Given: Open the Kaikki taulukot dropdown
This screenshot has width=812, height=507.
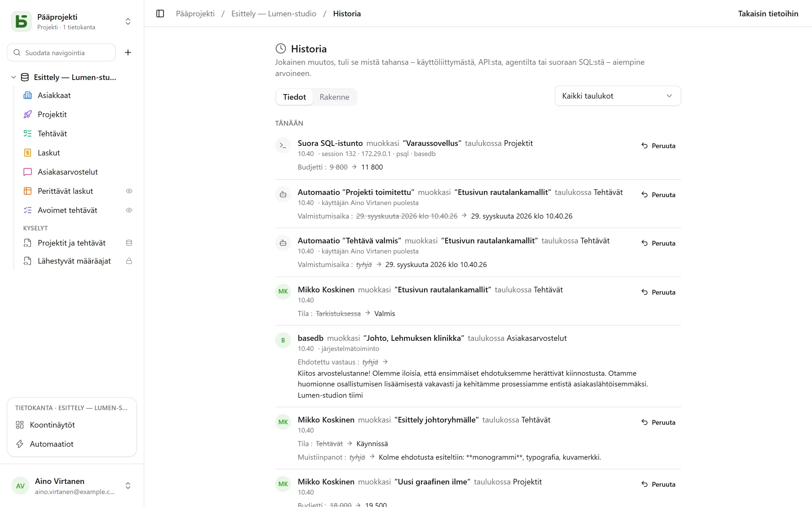Looking at the screenshot, I should pos(617,96).
